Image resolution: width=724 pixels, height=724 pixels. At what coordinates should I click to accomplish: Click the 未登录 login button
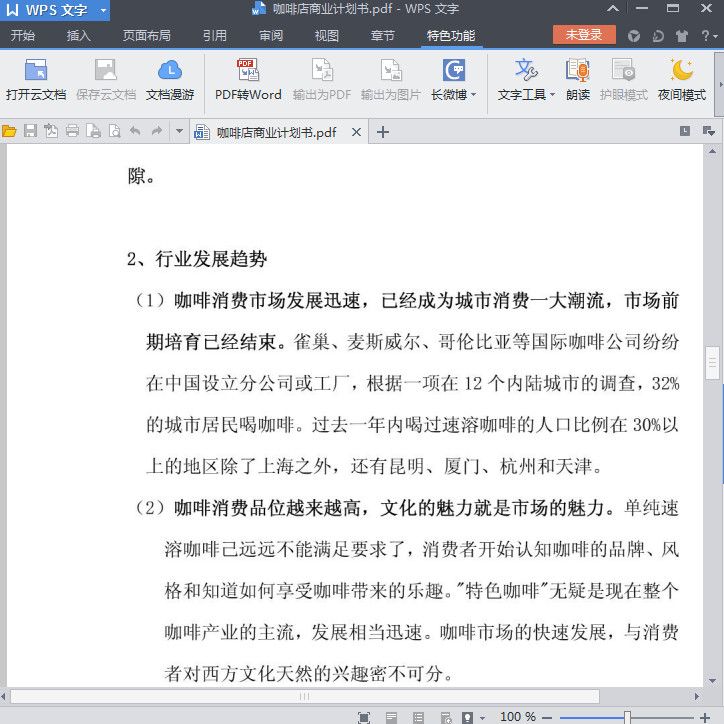(x=584, y=35)
